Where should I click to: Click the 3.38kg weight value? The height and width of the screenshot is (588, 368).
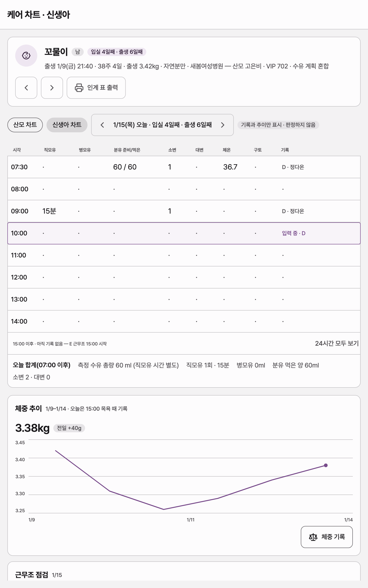pyautogui.click(x=32, y=428)
